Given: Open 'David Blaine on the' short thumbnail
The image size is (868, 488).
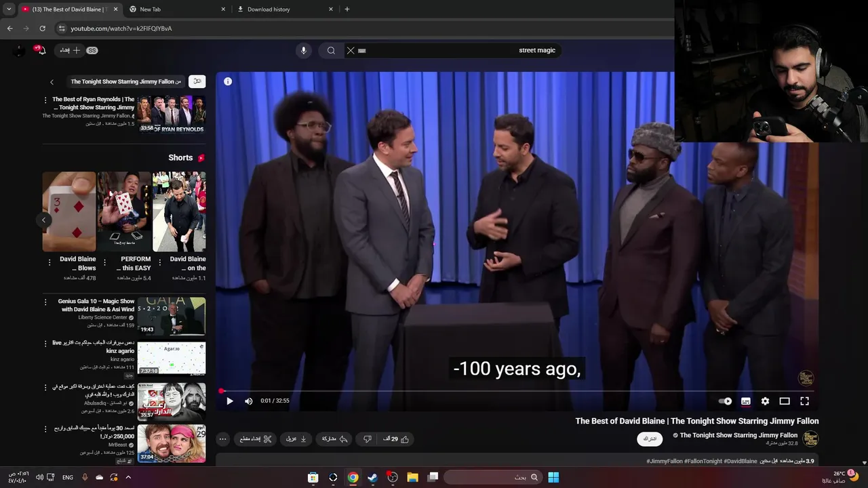Looking at the screenshot, I should pos(179,211).
